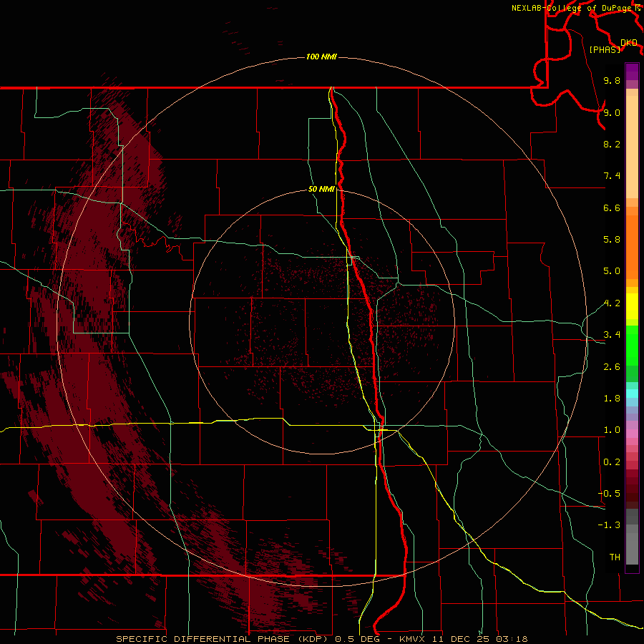
Task: Click the 4.2 scale value label
Action: click(x=612, y=303)
